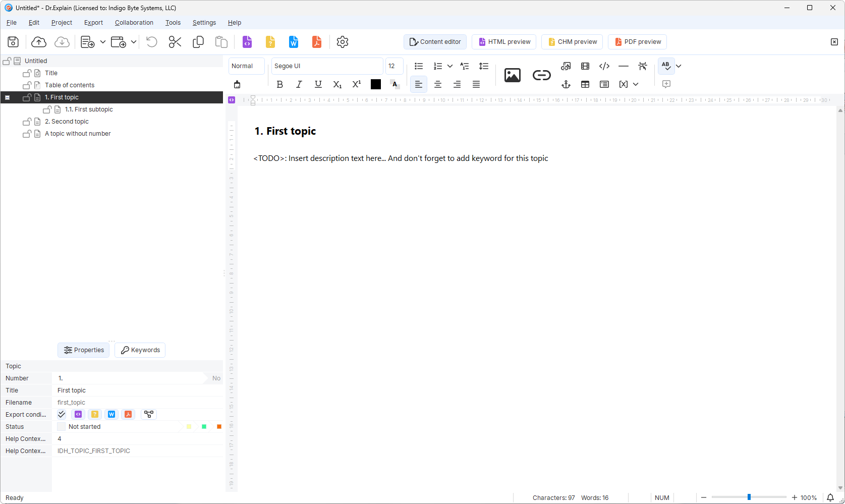Switch to HTML preview mode
Viewport: 845px width, 504px height.
(x=504, y=42)
